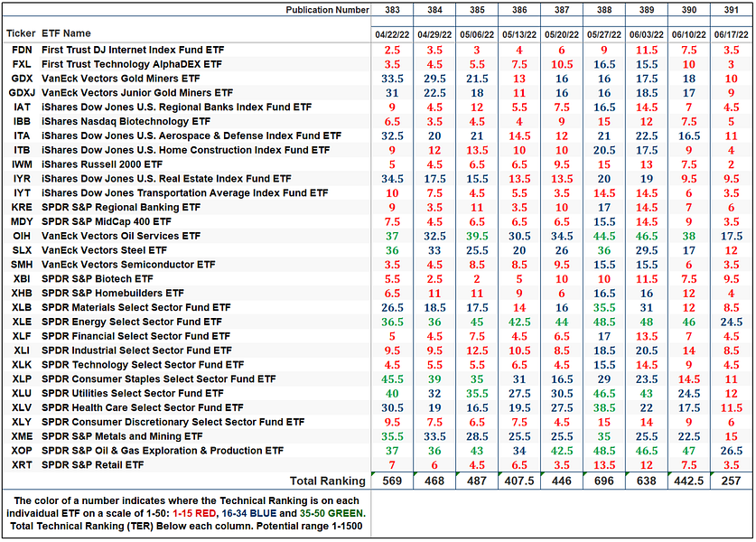Screen dimensions: 756x542
Task: Select the XLY ticker cell
Action: coord(22,422)
